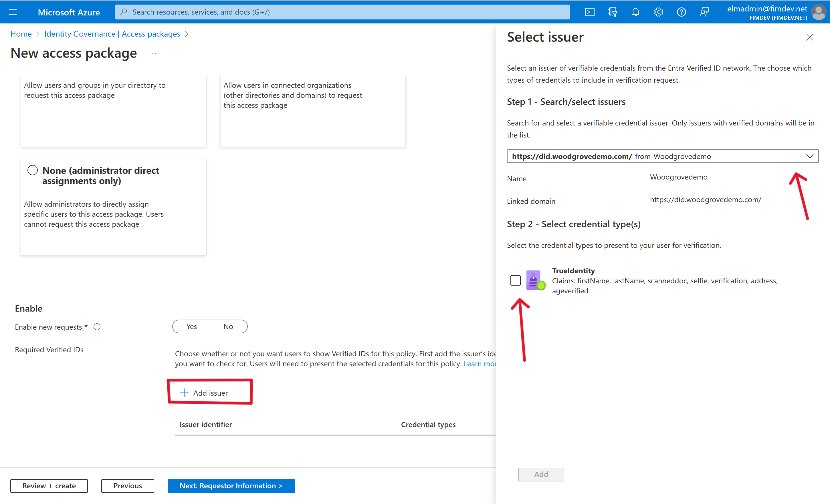830x504 pixels.
Task: Toggle Enable new requests to Yes
Action: tap(191, 326)
